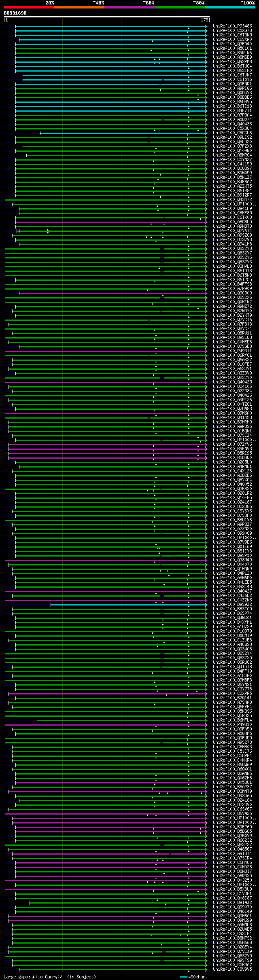Select the UniRef100_Q3HVL3 label

[232, 267]
